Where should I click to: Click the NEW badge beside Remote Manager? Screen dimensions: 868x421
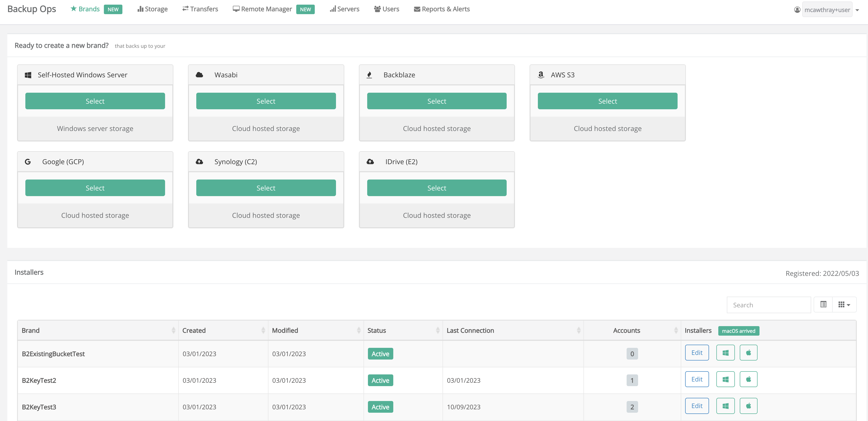(x=305, y=10)
